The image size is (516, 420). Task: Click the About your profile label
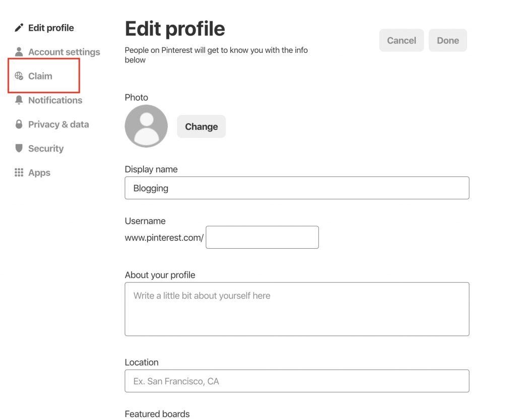click(160, 275)
